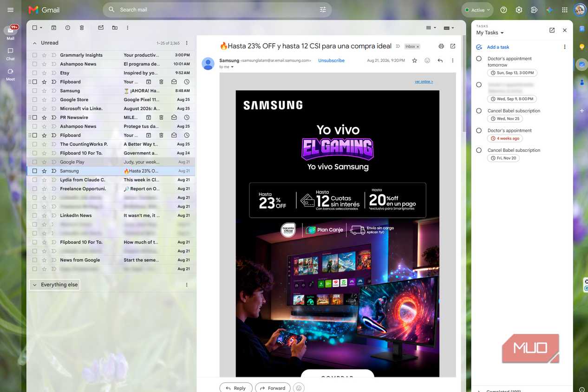Delete the PR Newswire email from its row
The height and width of the screenshot is (392, 588).
click(x=161, y=118)
